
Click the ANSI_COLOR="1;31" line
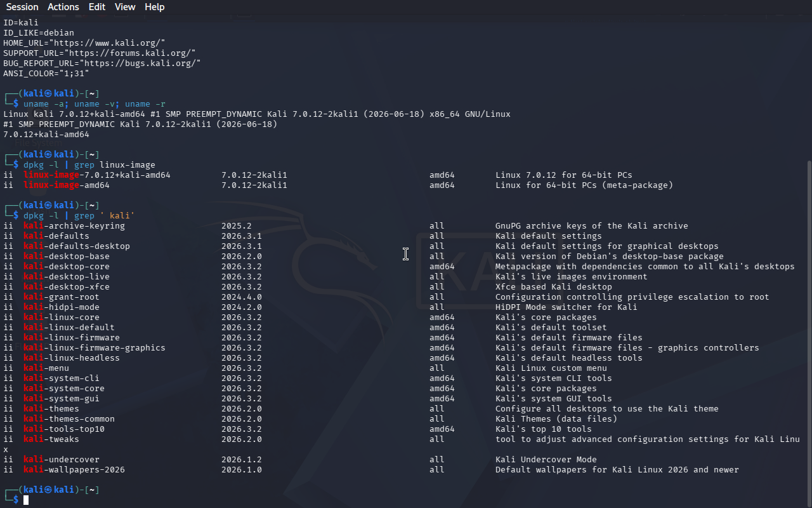pos(46,73)
